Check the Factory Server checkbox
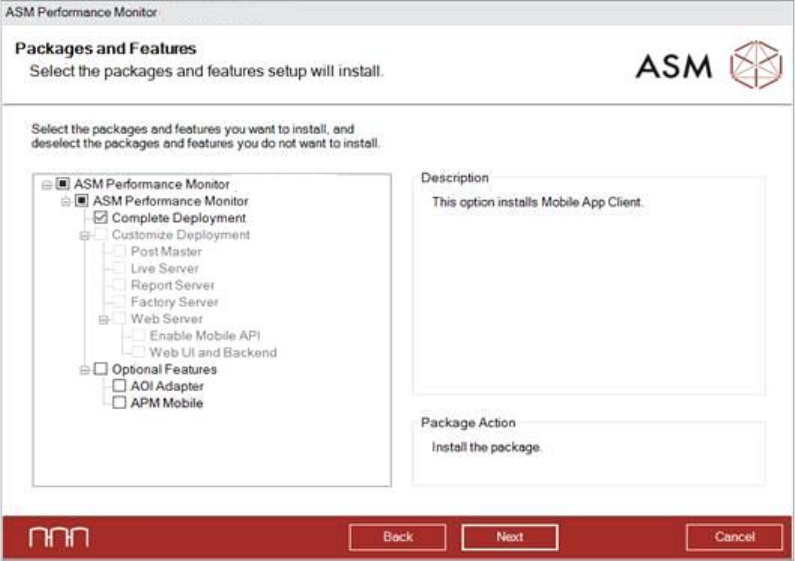Screen dimensions: 795x561 pyautogui.click(x=119, y=301)
